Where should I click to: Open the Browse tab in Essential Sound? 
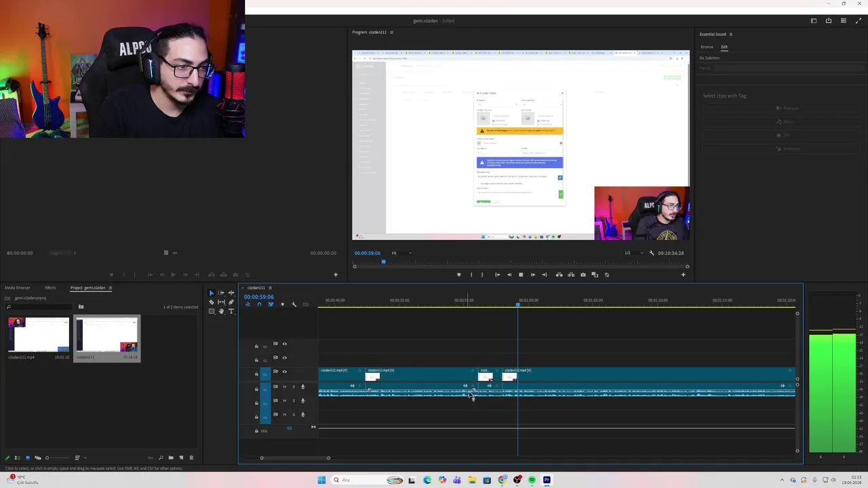point(707,47)
